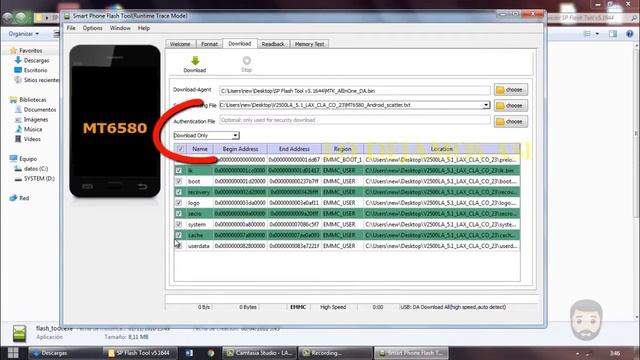Uncheck the system partition checkbox
Screen dimensions: 640x360
[179, 224]
